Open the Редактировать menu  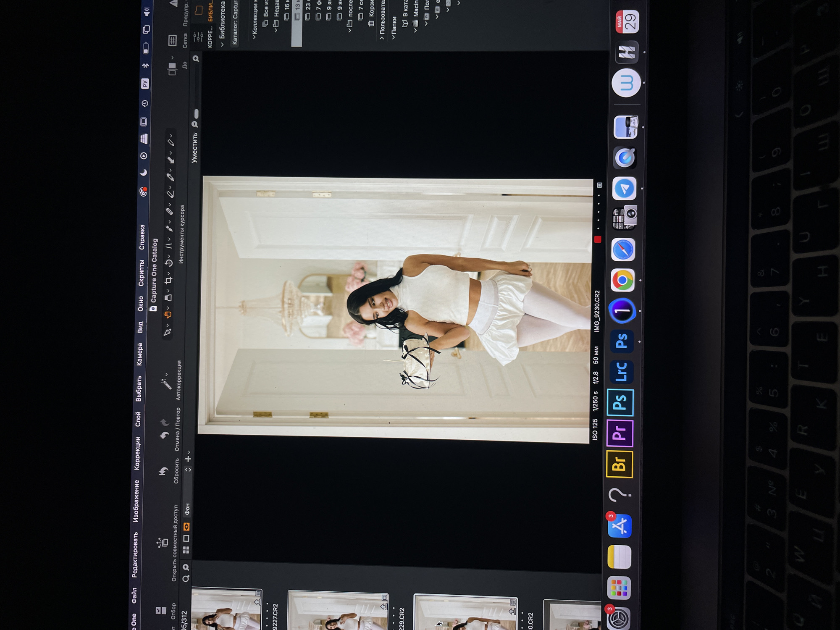click(135, 555)
